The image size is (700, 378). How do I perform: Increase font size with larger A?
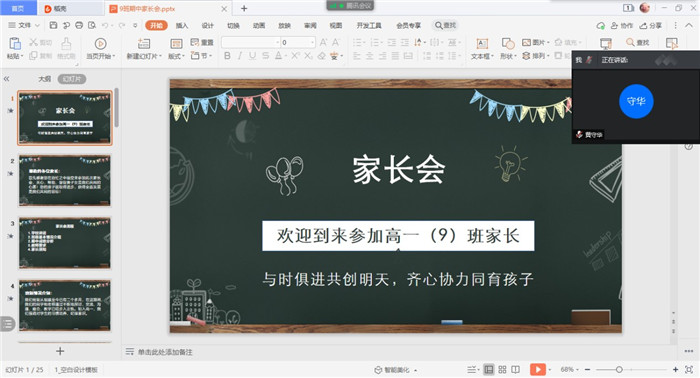323,42
